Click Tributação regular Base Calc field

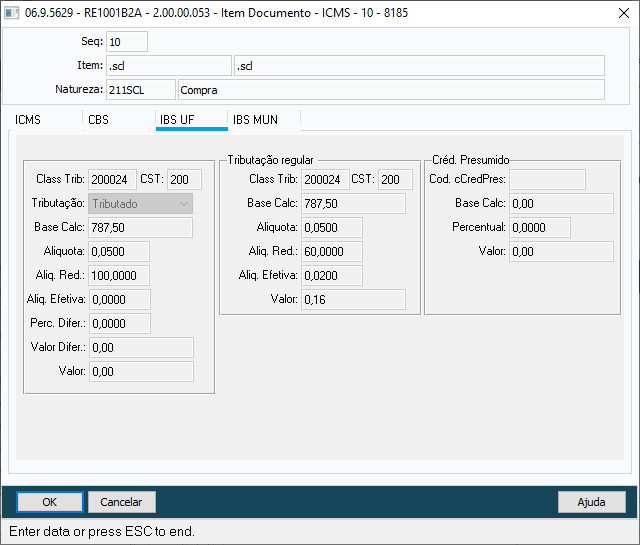pyautogui.click(x=353, y=203)
